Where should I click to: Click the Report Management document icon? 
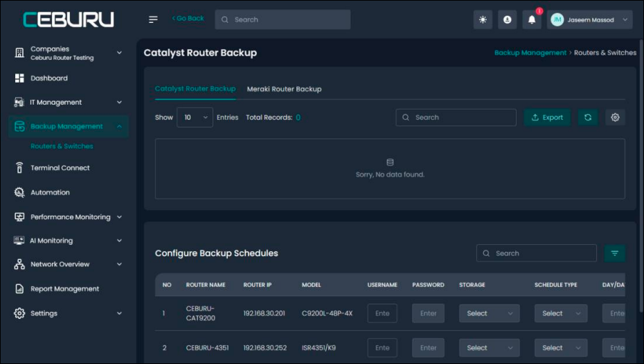tap(19, 288)
